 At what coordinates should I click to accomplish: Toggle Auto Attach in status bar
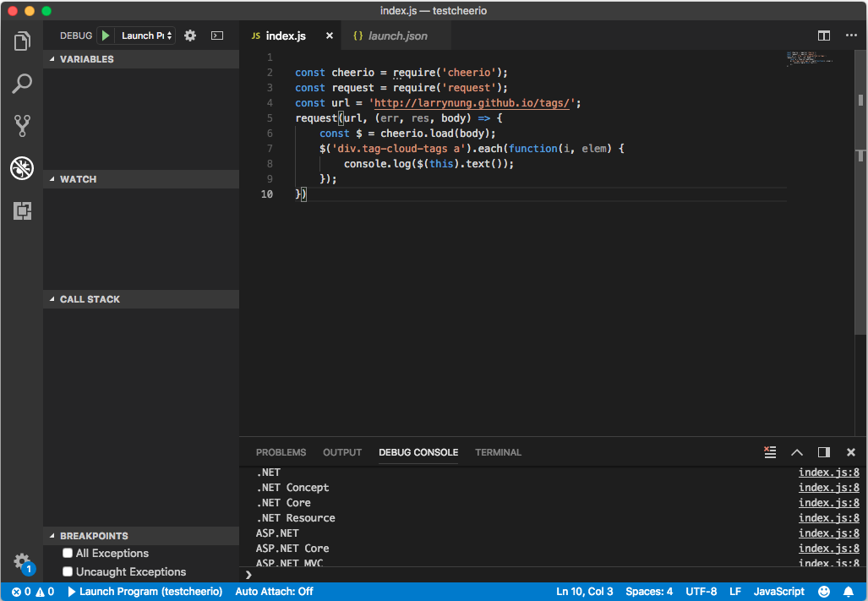(x=274, y=592)
